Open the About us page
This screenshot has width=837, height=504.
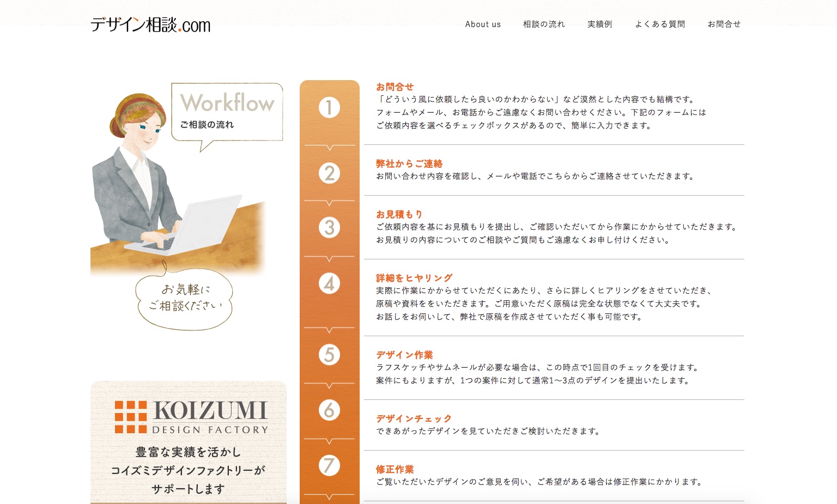[483, 24]
